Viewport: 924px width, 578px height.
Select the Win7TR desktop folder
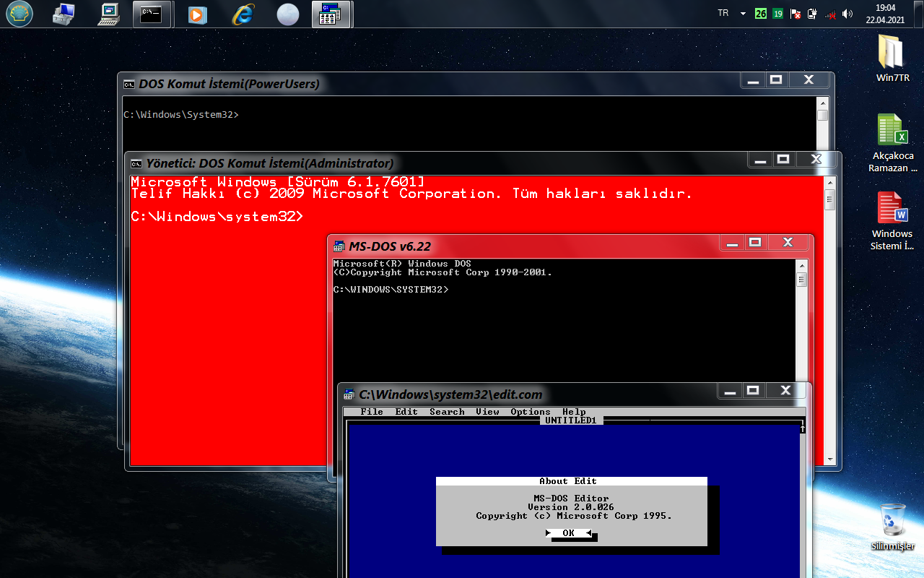tap(892, 58)
